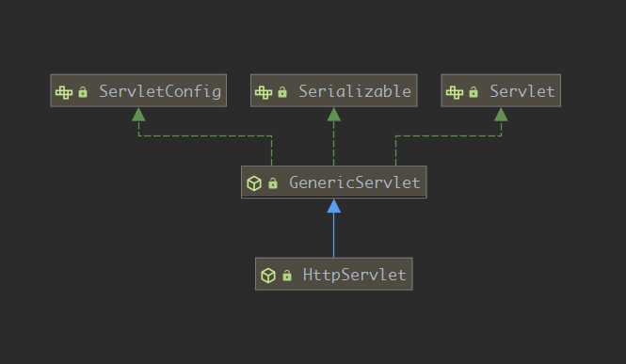
Task: Select the GenericServlet class node label
Action: pyautogui.click(x=355, y=182)
